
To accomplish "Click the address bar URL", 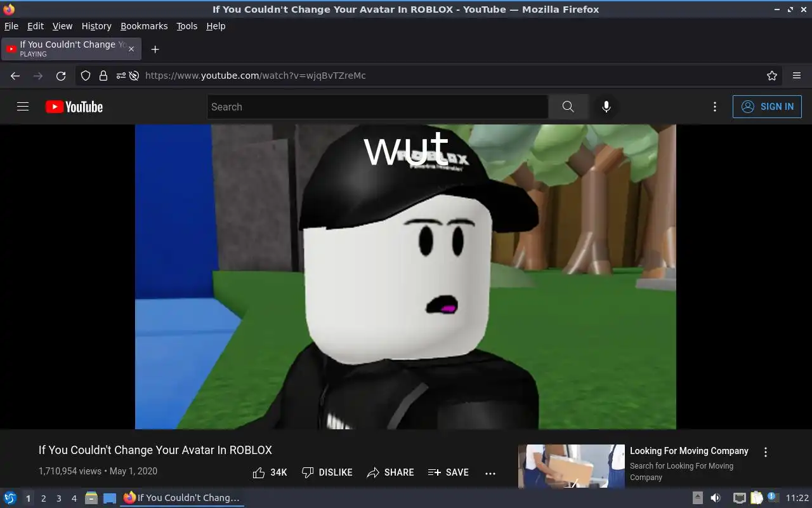I will [x=256, y=76].
